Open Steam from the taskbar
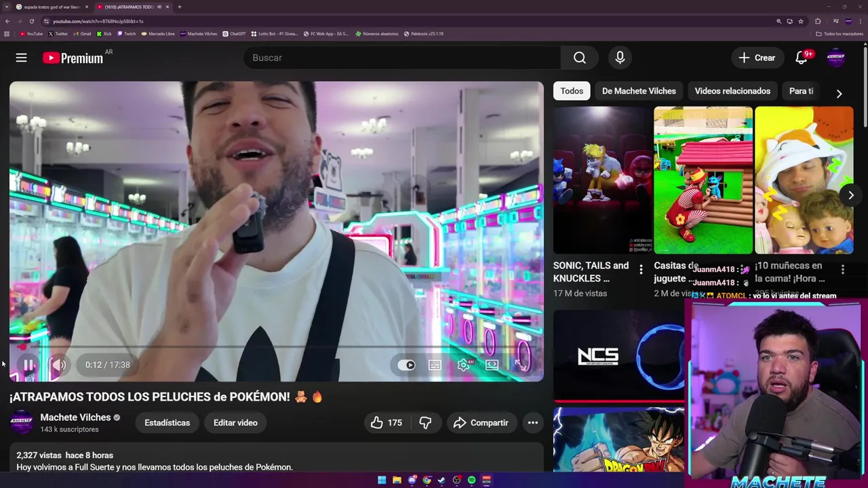The width and height of the screenshot is (868, 488). click(441, 480)
